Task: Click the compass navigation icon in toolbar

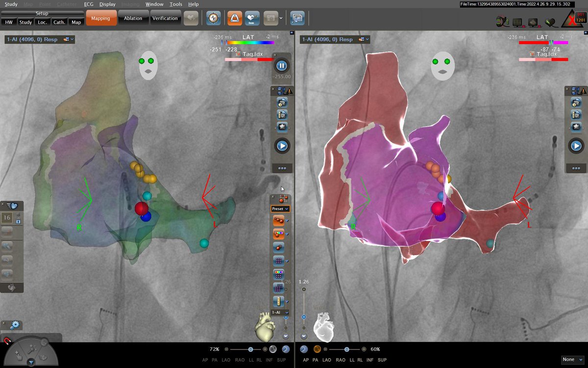Action: point(213,19)
